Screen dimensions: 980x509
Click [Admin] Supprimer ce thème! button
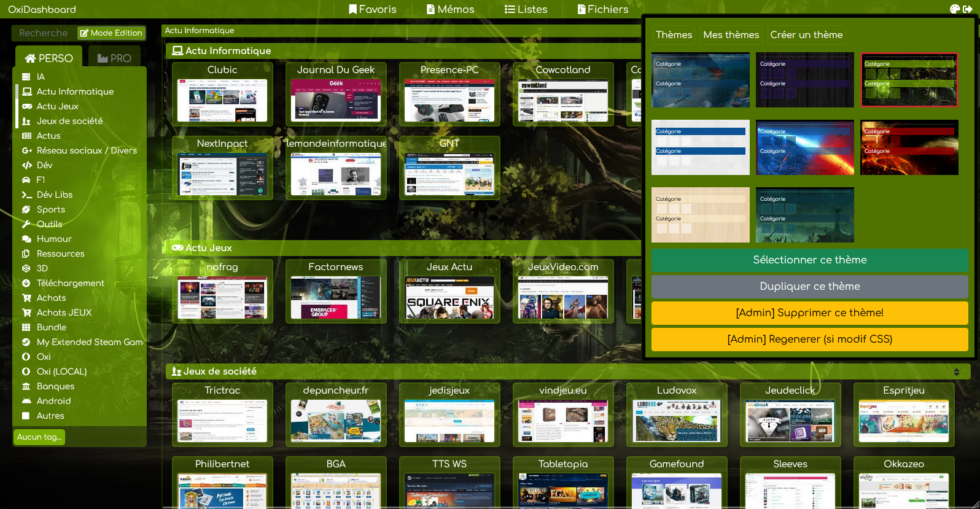click(810, 313)
